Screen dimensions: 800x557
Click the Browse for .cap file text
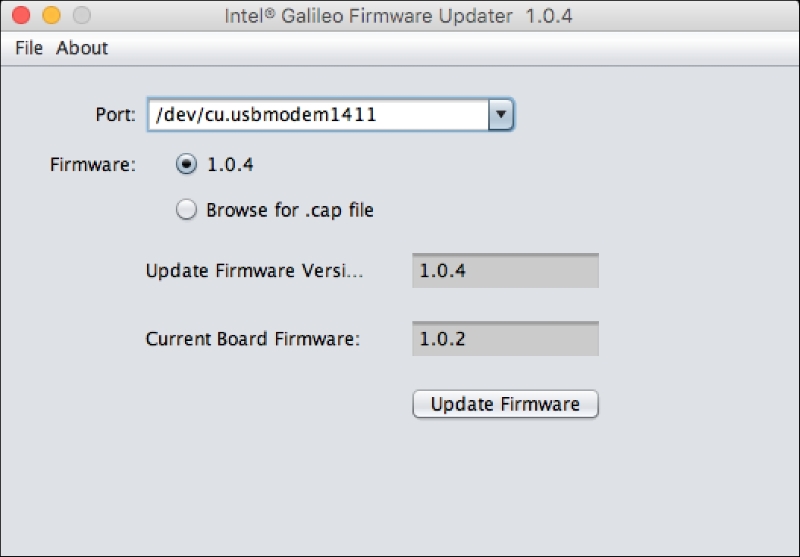pos(290,210)
